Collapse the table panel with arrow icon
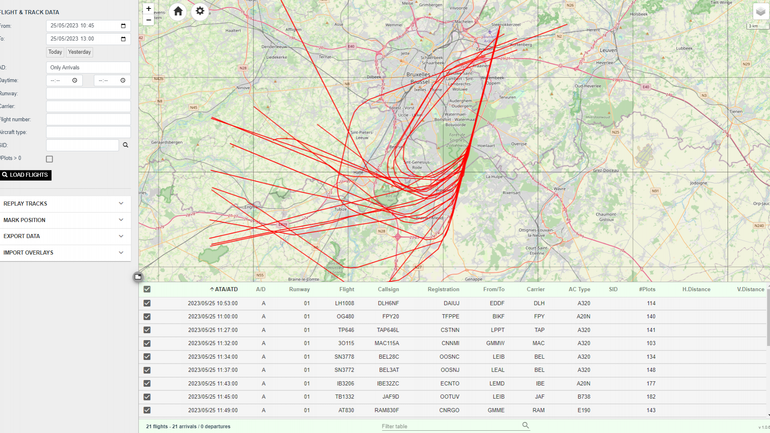The height and width of the screenshot is (433, 770). click(x=138, y=277)
